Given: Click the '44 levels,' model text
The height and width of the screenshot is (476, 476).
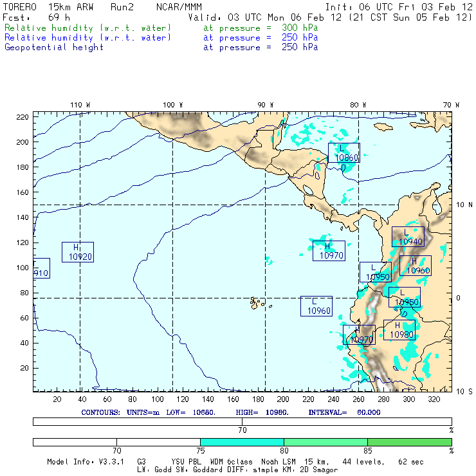Looking at the screenshot, I should point(363,462).
